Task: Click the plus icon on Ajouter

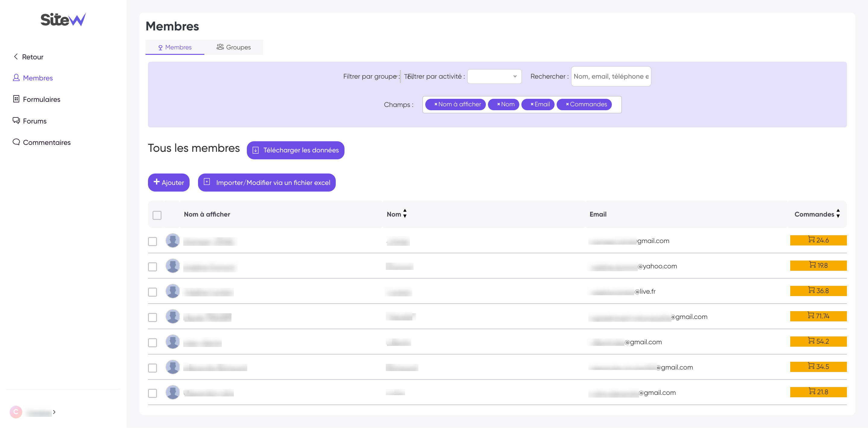Action: 156,182
